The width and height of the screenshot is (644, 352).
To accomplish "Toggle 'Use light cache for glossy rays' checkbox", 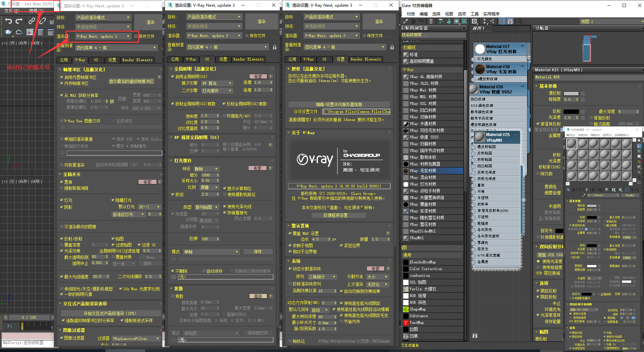I will point(225,207).
